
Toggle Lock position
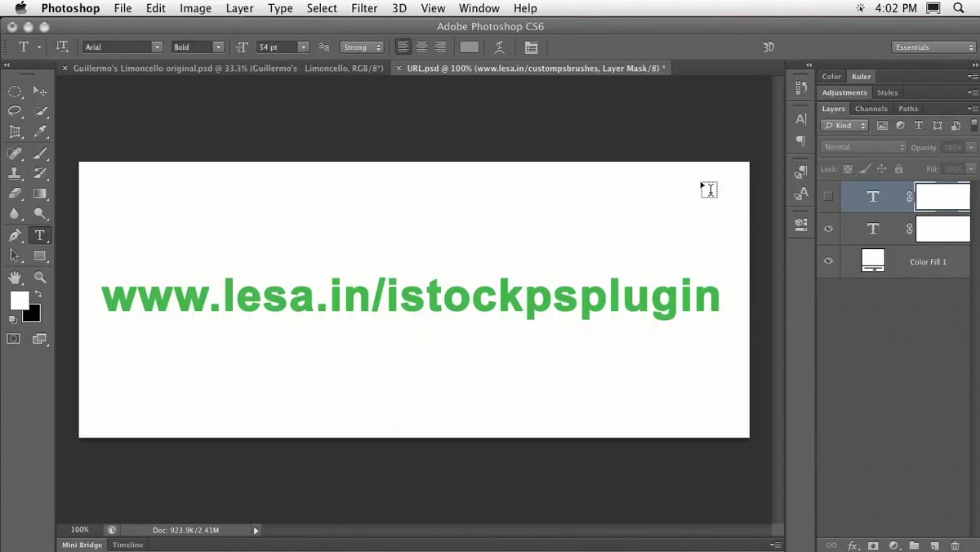click(x=881, y=169)
